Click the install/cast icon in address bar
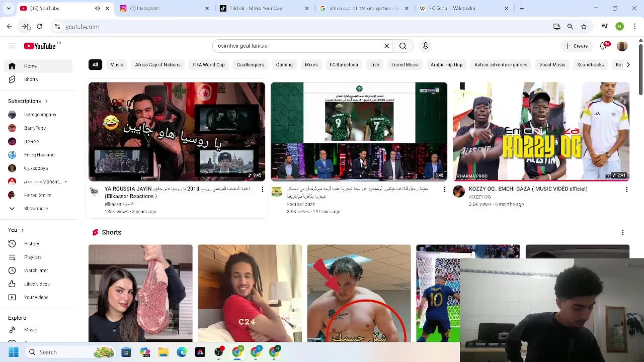 (556, 27)
